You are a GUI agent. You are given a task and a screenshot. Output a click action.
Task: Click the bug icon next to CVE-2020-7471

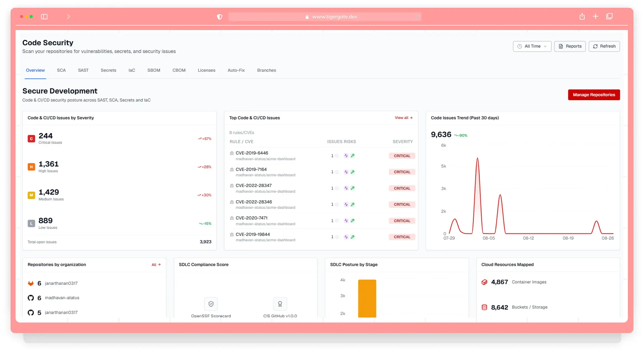click(232, 218)
